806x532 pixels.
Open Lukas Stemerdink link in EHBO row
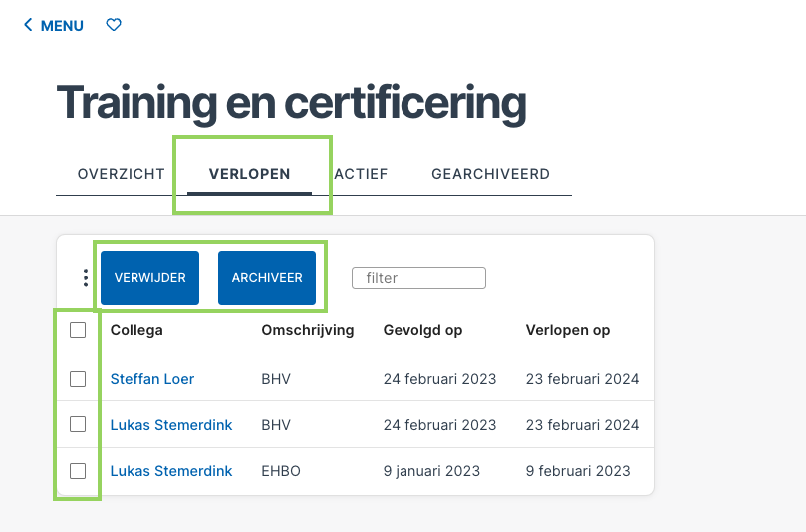click(171, 471)
